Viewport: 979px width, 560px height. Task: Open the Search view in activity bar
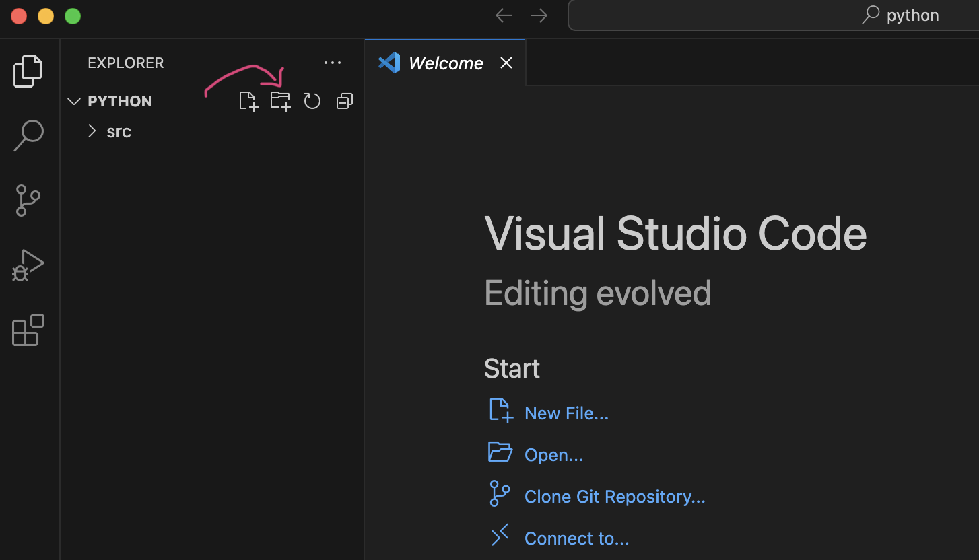28,135
